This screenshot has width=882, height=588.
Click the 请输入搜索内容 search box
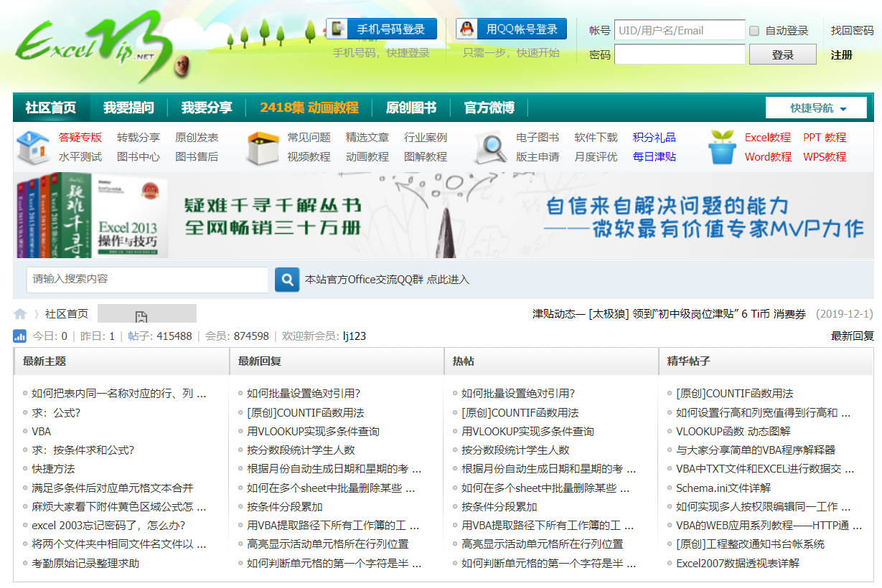148,280
